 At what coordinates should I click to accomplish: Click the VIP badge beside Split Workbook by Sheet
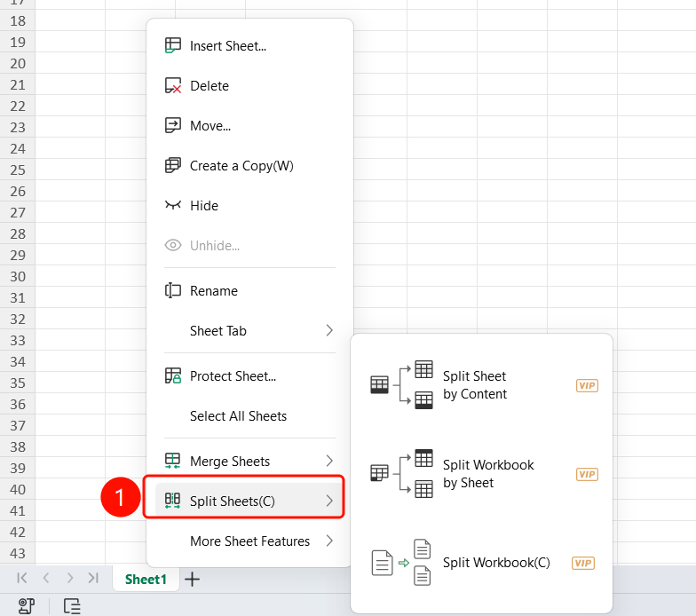click(x=587, y=474)
